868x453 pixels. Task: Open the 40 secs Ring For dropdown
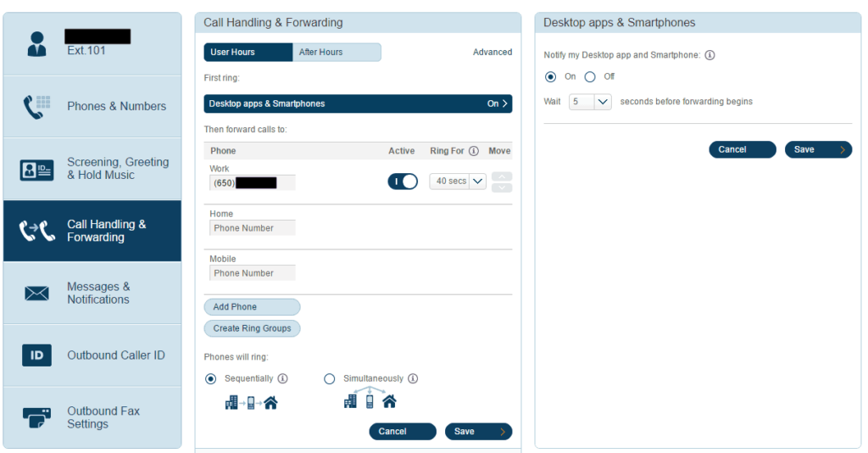[458, 181]
